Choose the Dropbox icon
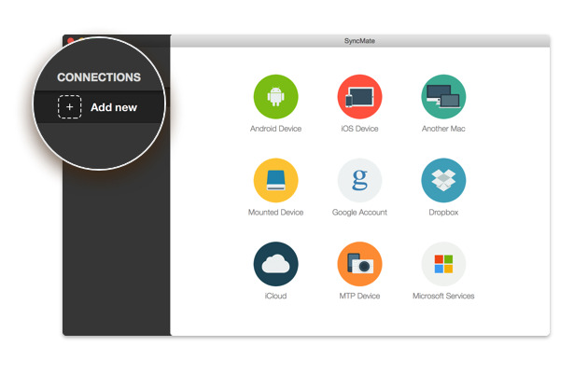 tap(443, 180)
